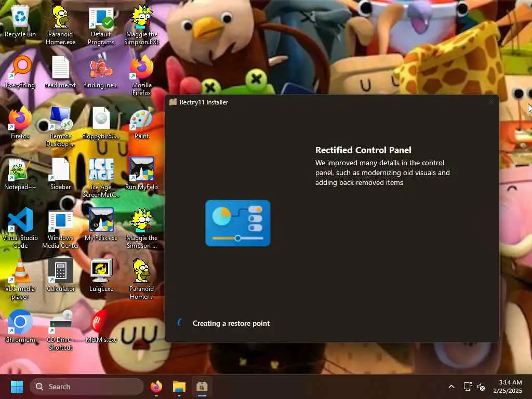Open the Visual Studio Code shortcut
The width and height of the screenshot is (532, 399).
(x=20, y=229)
